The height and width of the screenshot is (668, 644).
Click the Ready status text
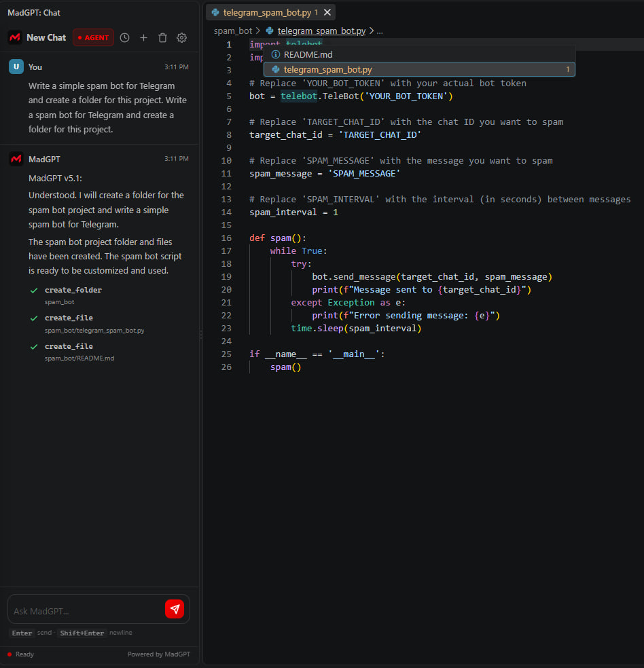click(24, 654)
